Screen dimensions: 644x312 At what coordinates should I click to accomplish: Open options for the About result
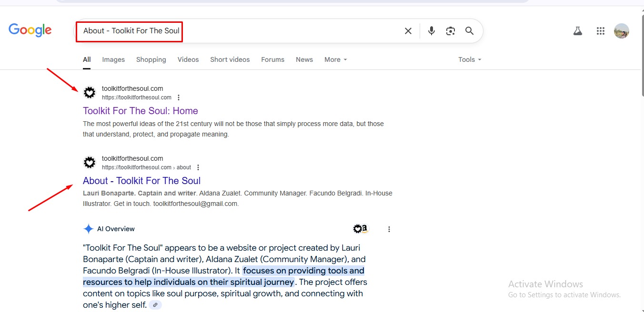[x=198, y=167]
